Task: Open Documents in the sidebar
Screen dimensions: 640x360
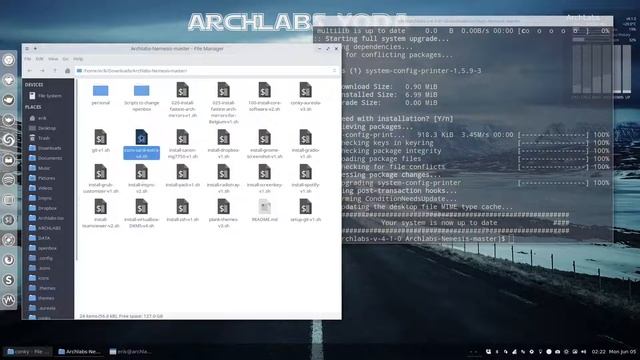Action: [x=46, y=158]
